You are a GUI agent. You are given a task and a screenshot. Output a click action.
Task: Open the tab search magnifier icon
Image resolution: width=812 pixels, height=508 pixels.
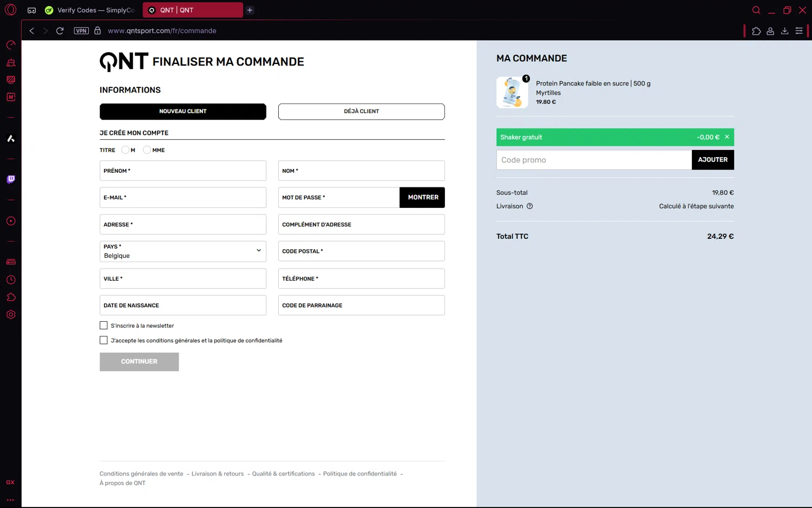click(x=756, y=10)
